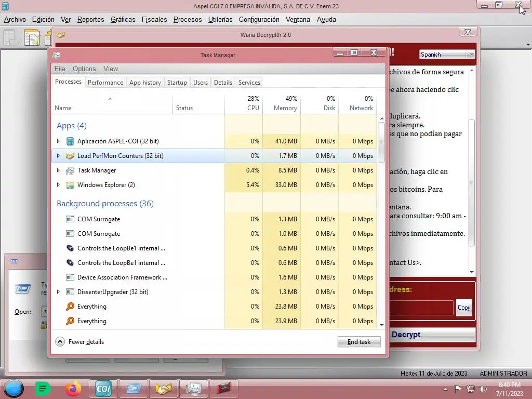Click the Task Manager row icon

(70, 170)
